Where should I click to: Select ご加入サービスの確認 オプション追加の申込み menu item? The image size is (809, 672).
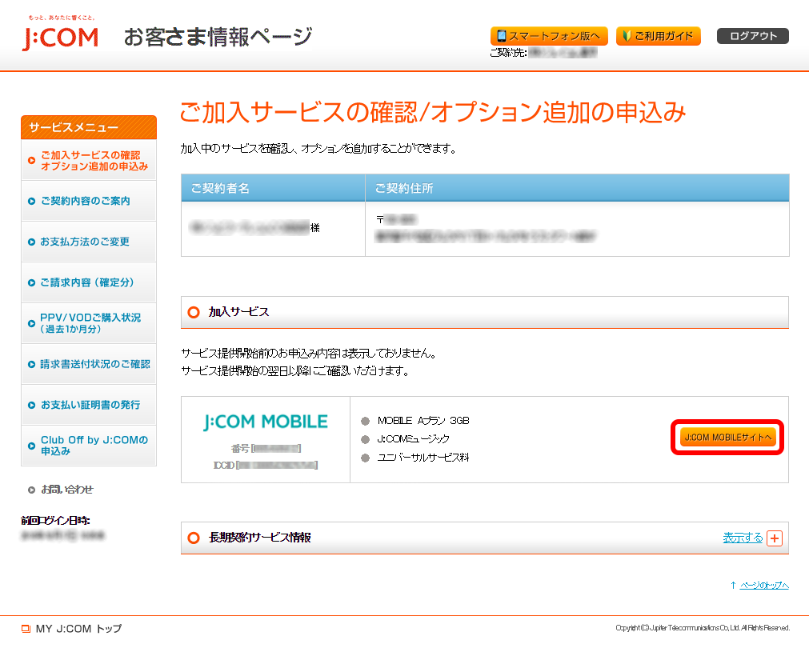point(89,160)
